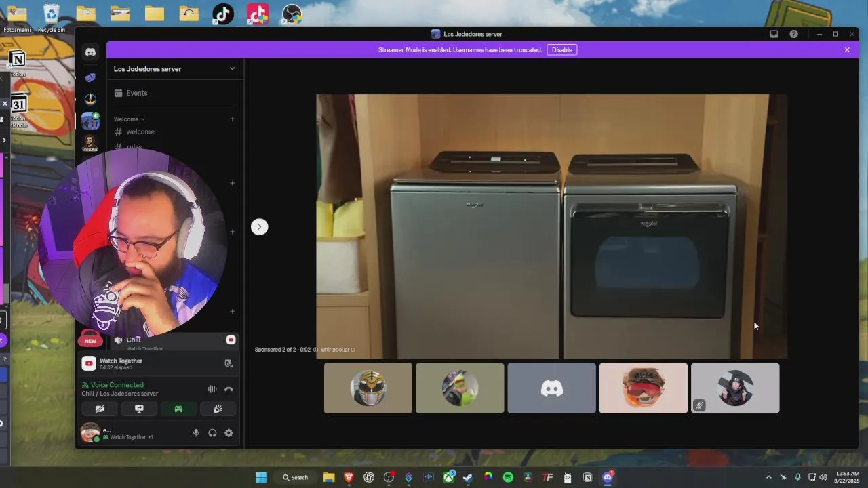Dismiss the Streamer Mode banner
The image size is (868, 488).
click(x=847, y=49)
